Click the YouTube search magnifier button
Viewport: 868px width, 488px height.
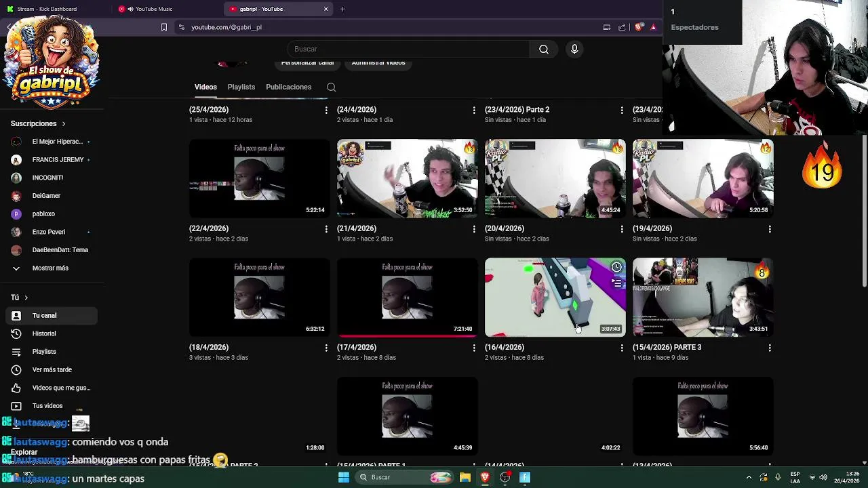[x=544, y=49]
